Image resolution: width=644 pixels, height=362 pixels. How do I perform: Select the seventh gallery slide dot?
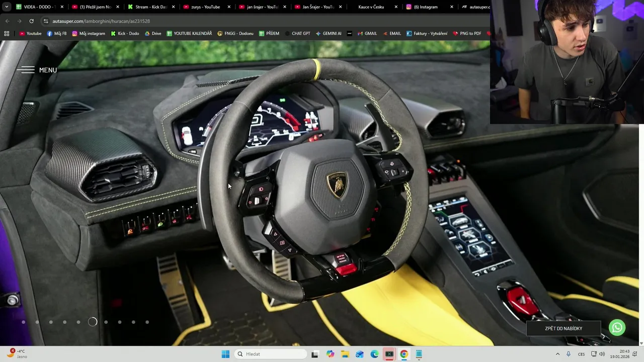point(106,322)
